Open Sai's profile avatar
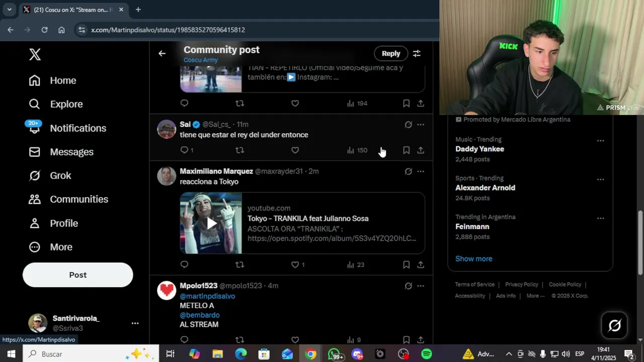This screenshot has width=644, height=362. click(x=167, y=129)
